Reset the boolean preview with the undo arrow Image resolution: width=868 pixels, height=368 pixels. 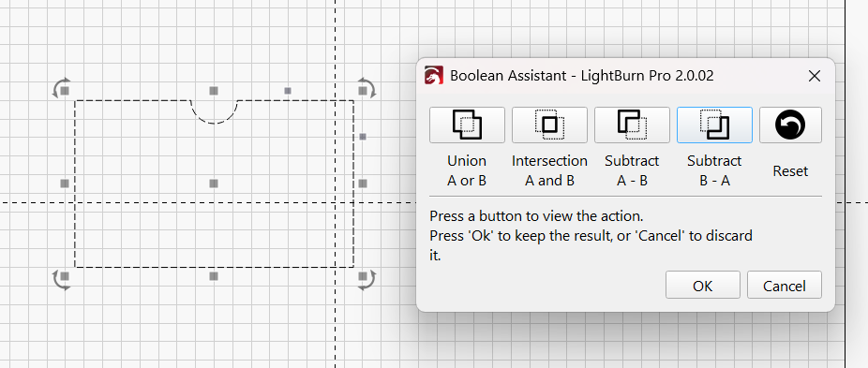point(790,125)
